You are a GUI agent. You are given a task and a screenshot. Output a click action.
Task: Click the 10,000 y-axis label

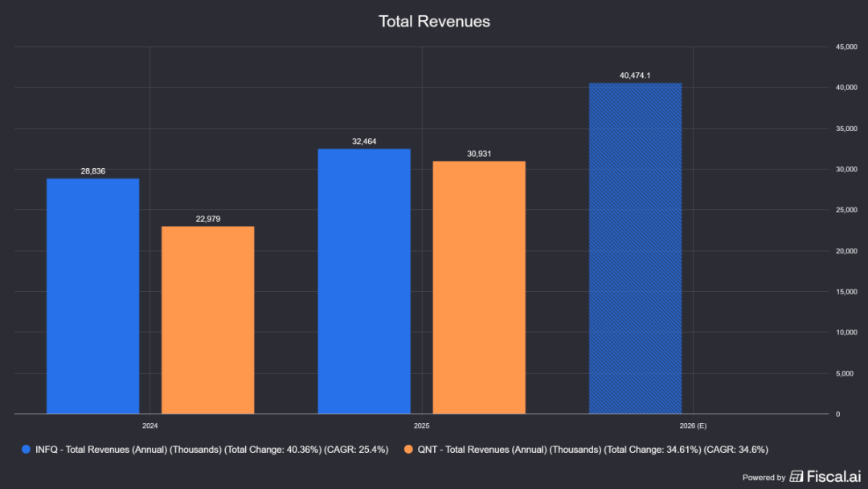(846, 332)
